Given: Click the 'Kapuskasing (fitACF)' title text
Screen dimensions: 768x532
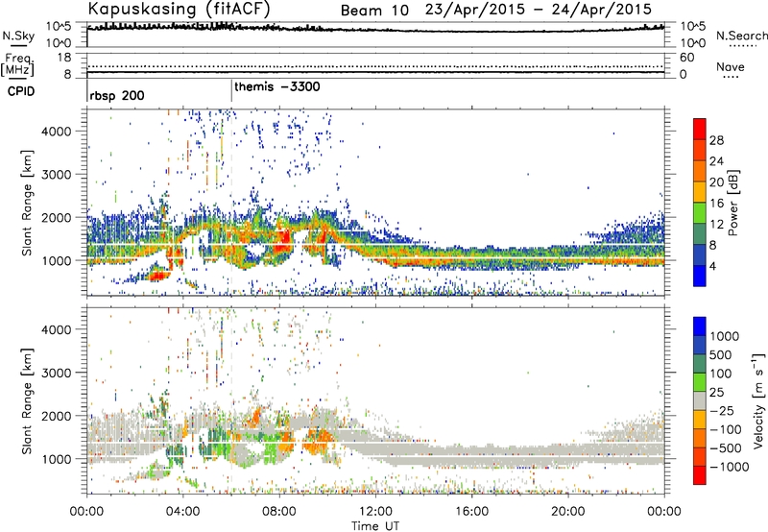Looking at the screenshot, I should click(179, 9).
